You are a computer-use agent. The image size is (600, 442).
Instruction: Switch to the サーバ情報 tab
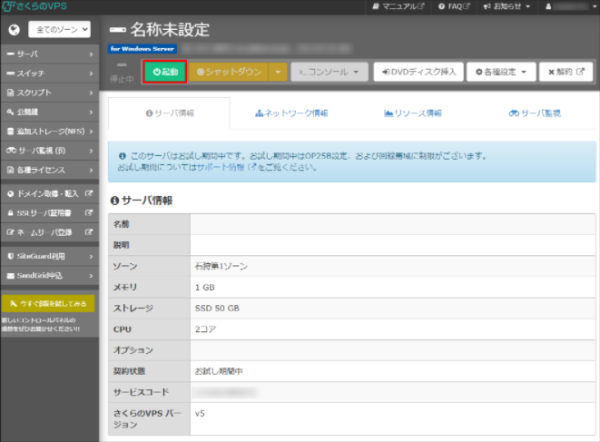coord(170,113)
